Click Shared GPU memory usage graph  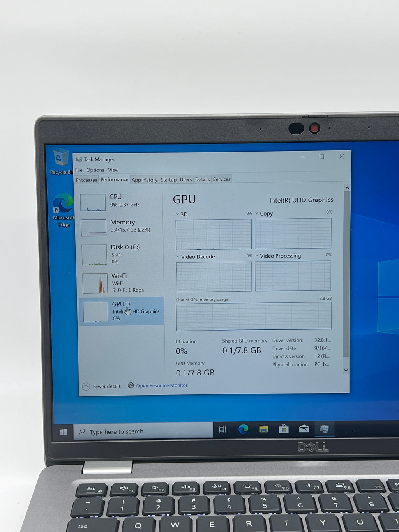pyautogui.click(x=254, y=316)
